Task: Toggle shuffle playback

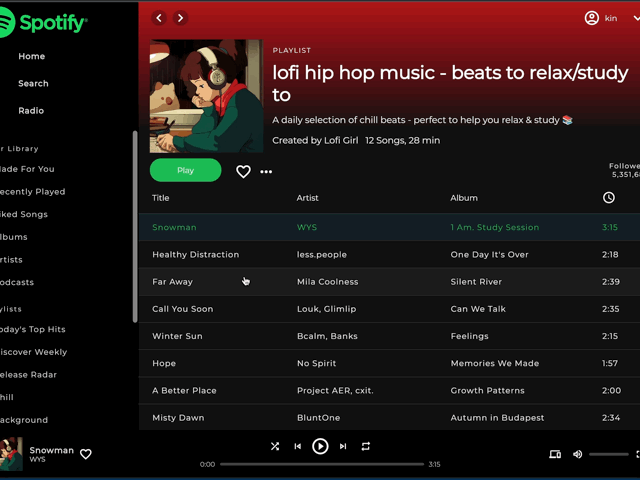Action: pos(275,447)
